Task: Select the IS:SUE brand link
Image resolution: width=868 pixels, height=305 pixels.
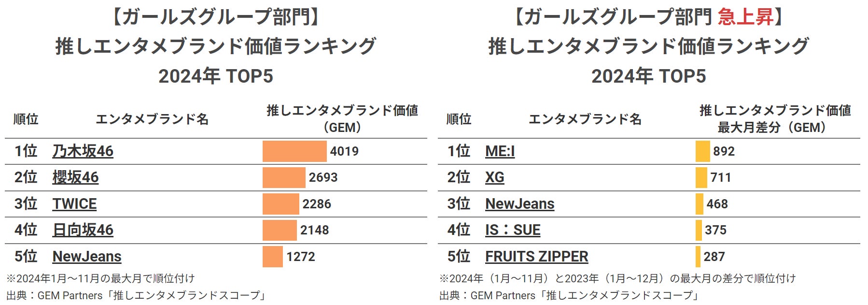Action: point(513,230)
